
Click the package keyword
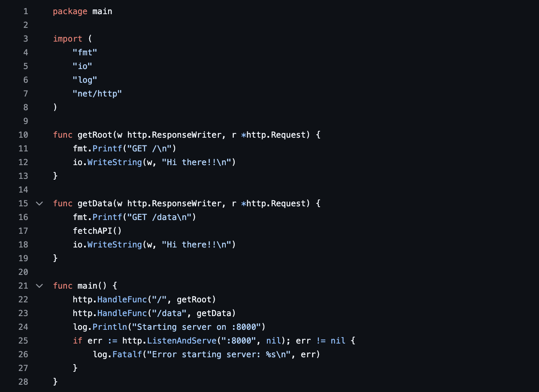70,11
